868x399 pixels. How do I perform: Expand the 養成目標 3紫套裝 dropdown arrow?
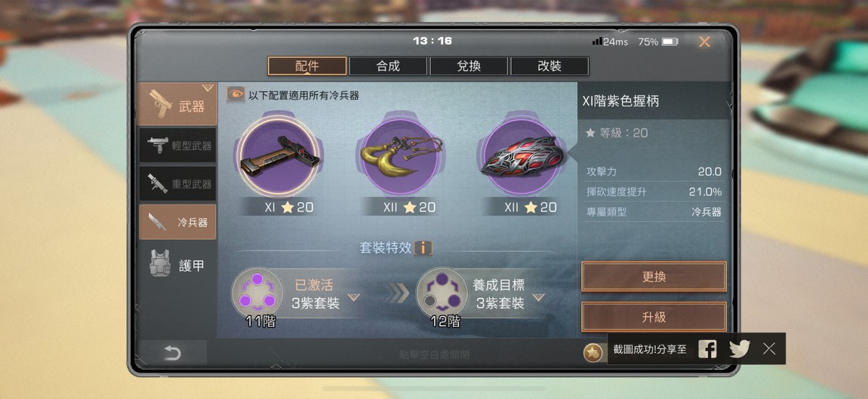pyautogui.click(x=539, y=297)
